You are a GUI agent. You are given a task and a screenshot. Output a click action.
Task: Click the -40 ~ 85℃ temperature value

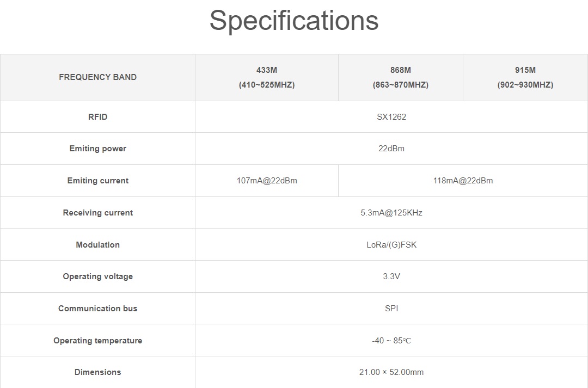pyautogui.click(x=391, y=341)
